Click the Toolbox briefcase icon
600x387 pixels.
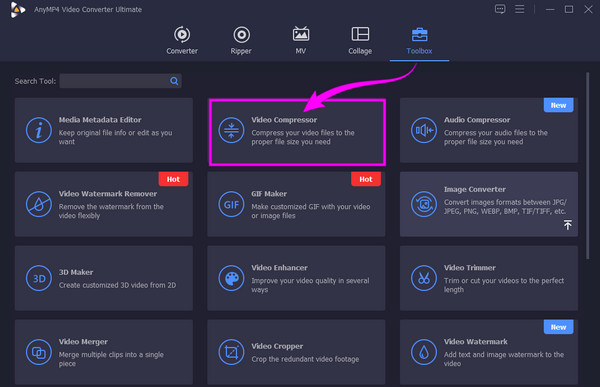(419, 34)
